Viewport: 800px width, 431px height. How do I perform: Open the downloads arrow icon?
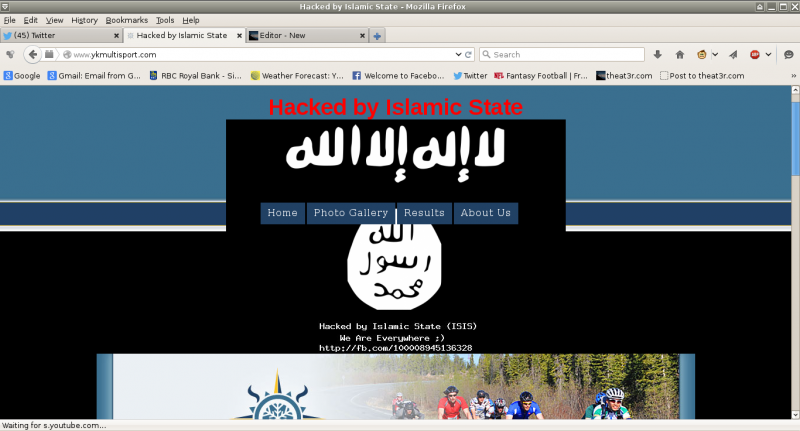[658, 55]
